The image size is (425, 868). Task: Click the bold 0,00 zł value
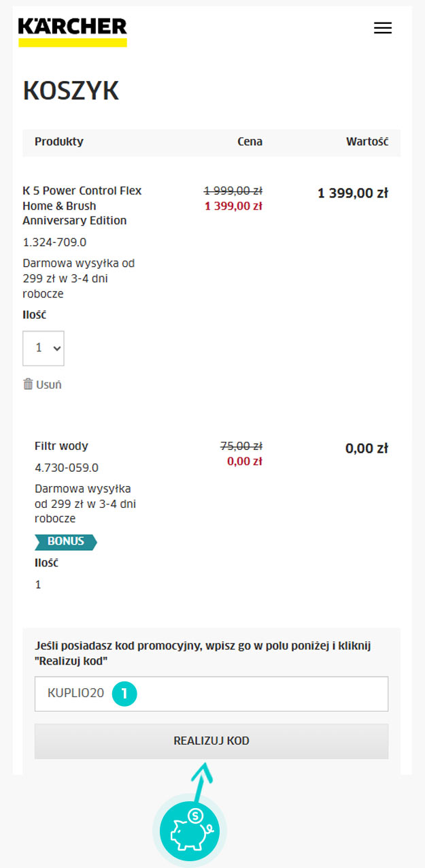pos(367,449)
